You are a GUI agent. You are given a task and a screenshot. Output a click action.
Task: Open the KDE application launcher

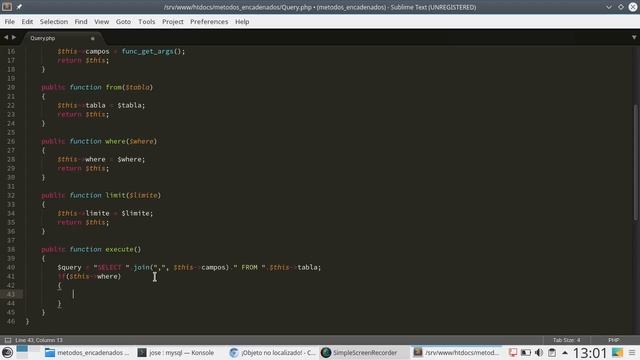(7, 352)
